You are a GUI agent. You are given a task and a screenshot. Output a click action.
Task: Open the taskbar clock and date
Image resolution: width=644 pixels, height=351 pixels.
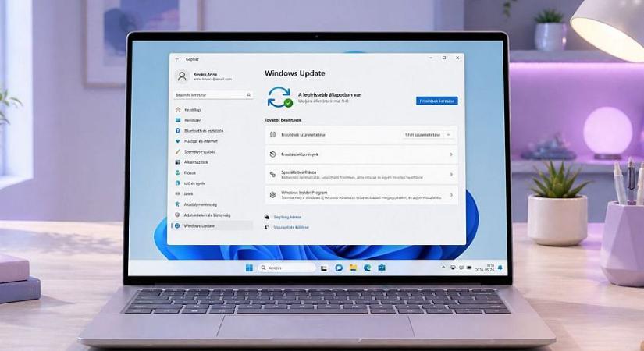tap(485, 268)
